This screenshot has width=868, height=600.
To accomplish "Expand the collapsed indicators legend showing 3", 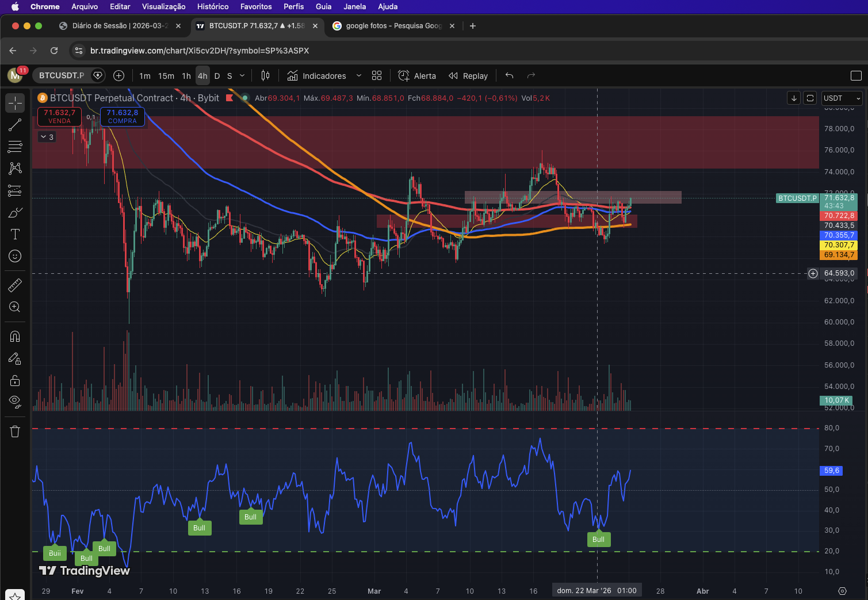I will point(47,137).
